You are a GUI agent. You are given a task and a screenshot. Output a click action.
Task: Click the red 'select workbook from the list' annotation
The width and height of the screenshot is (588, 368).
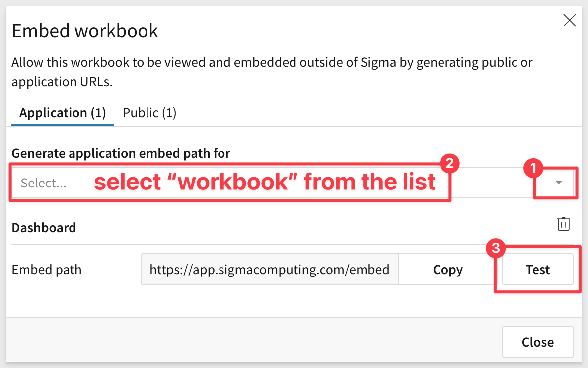point(265,183)
